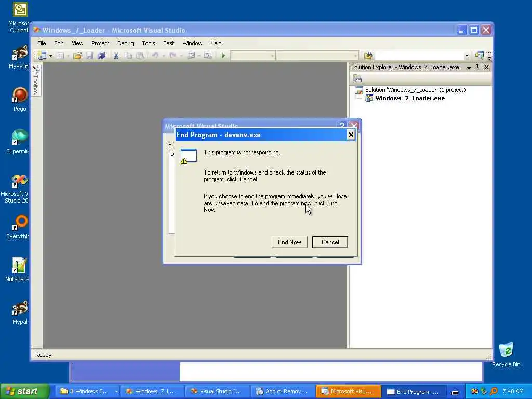This screenshot has width=532, height=399.
Task: Click the Save All icon
Action: coord(101,56)
